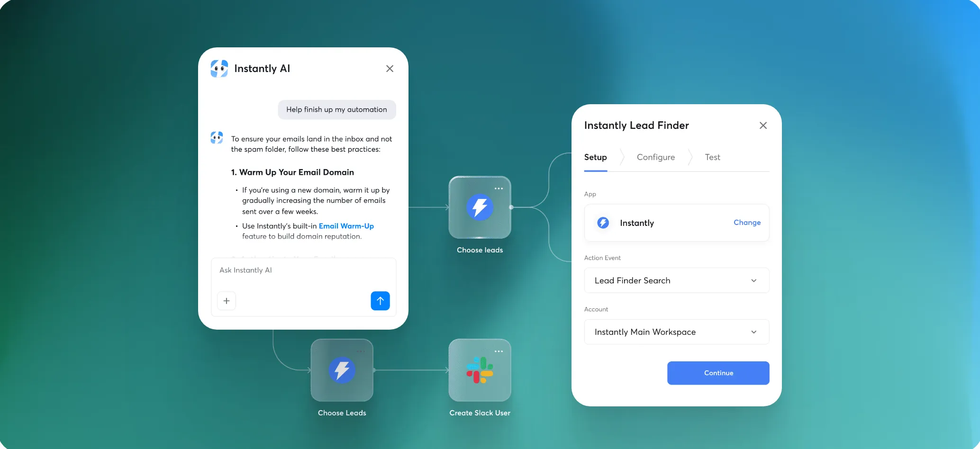980x449 pixels.
Task: Click the "1. Warm Up Your Email Domain" heading
Action: coord(292,172)
